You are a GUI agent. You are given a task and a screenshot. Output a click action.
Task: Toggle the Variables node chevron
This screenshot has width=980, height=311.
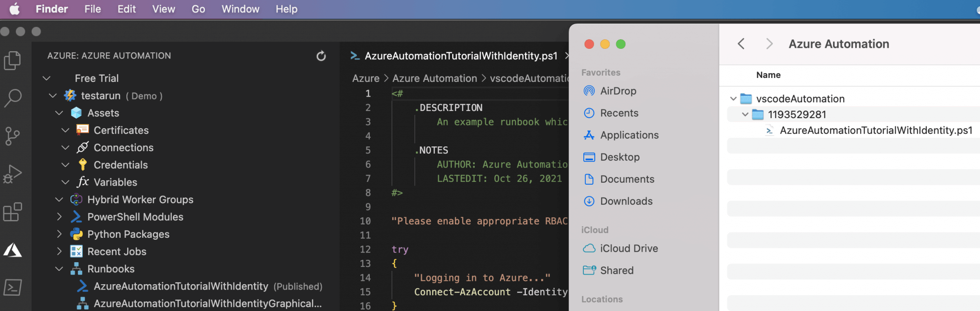(65, 182)
